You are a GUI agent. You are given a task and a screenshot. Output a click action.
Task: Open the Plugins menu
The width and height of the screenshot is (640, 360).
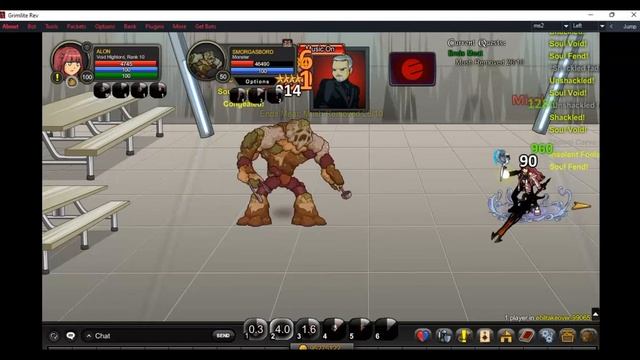click(x=154, y=27)
